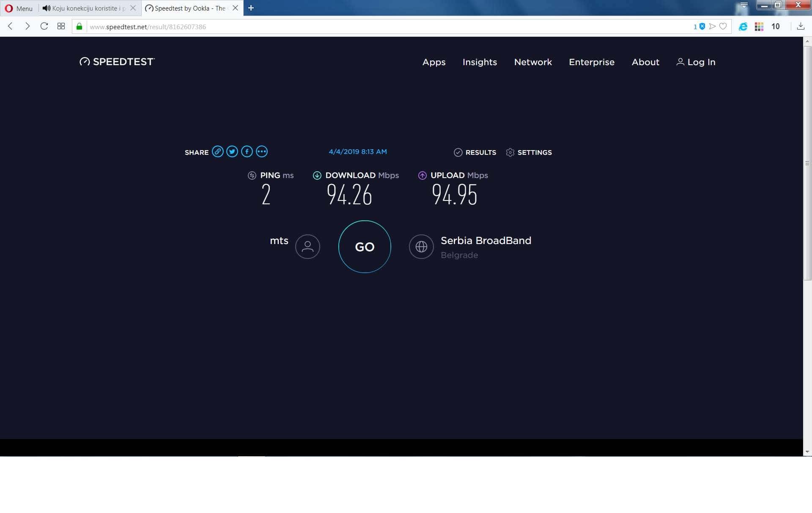Open the colorful grid extension icon
Screen dimensions: 812x513
759,27
